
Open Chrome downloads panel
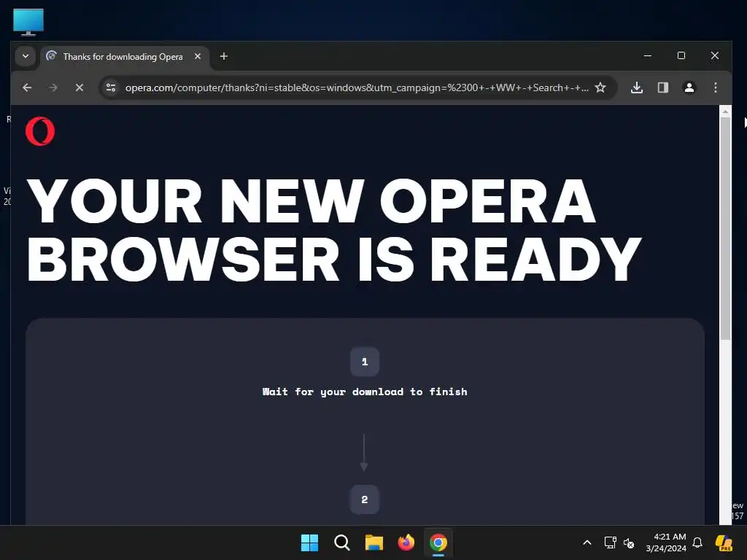click(637, 87)
